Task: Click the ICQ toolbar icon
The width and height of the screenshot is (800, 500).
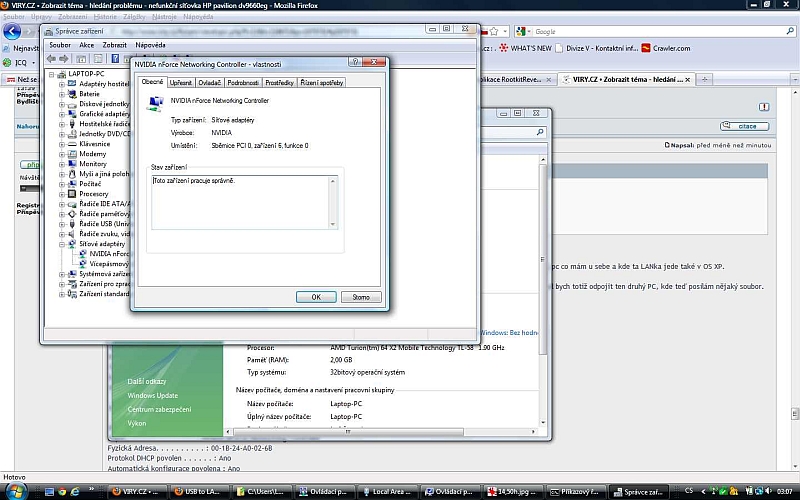Action: click(x=7, y=63)
